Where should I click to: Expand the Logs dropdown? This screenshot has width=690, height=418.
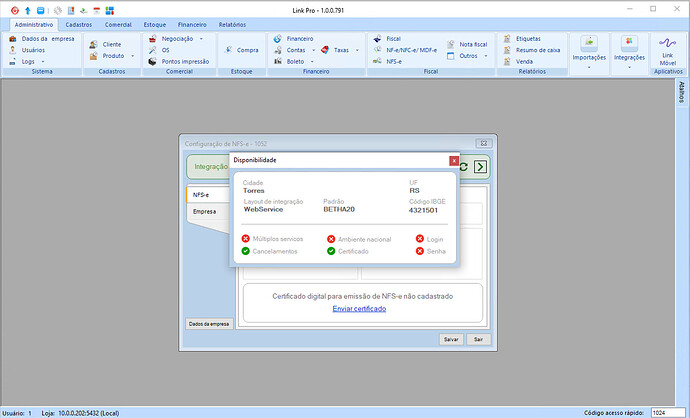pyautogui.click(x=43, y=61)
